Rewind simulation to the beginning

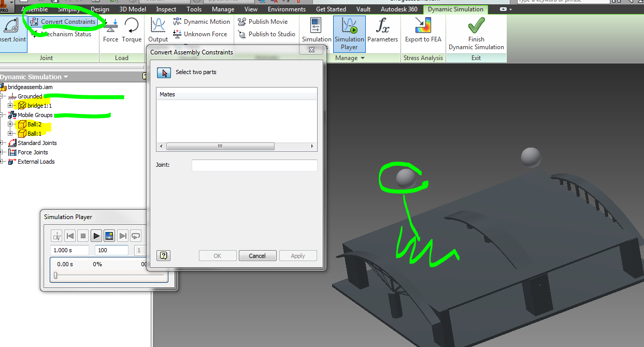coord(70,236)
